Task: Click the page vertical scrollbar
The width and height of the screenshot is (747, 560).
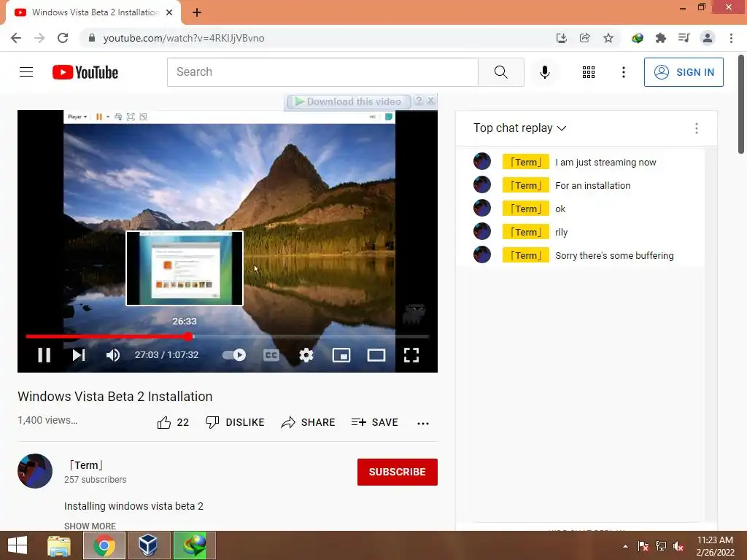Action: [x=741, y=105]
